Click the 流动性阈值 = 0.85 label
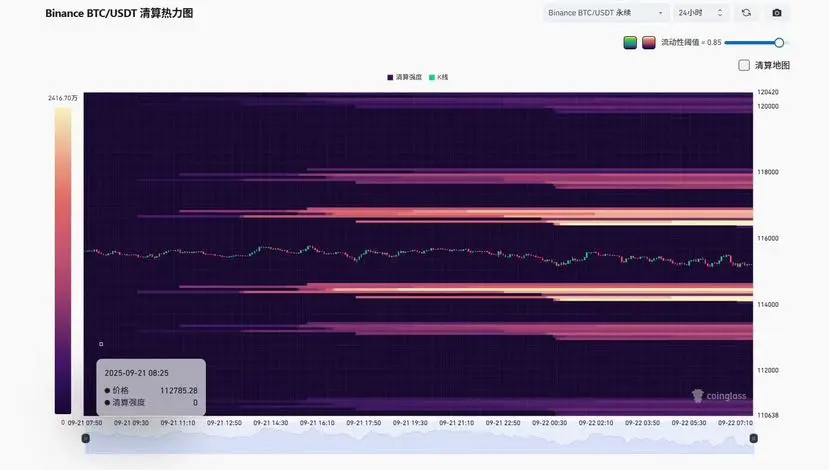 [691, 42]
